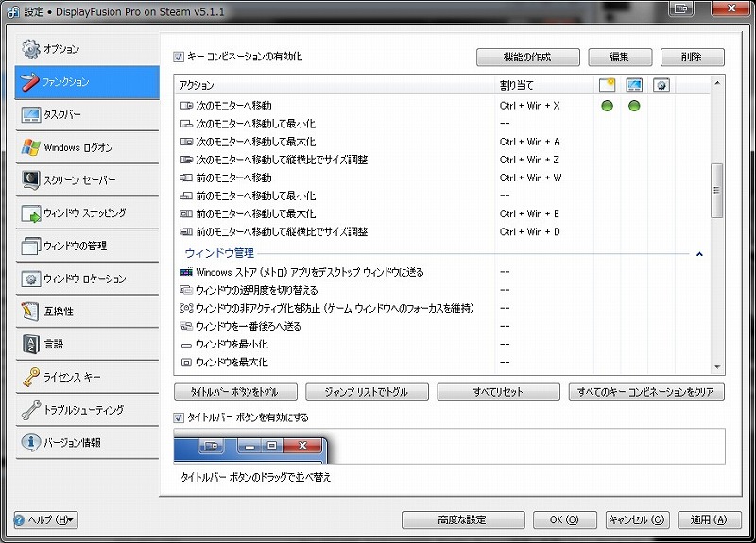
Task: Click the バージョン情報 info icon
Action: click(30, 442)
